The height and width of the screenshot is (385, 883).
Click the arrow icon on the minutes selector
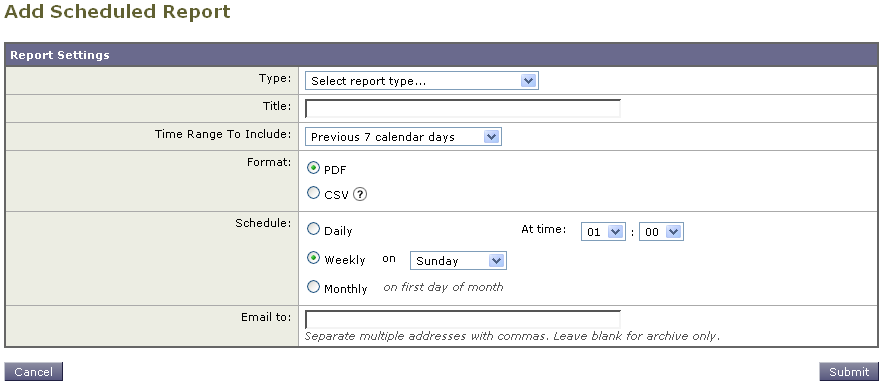674,231
